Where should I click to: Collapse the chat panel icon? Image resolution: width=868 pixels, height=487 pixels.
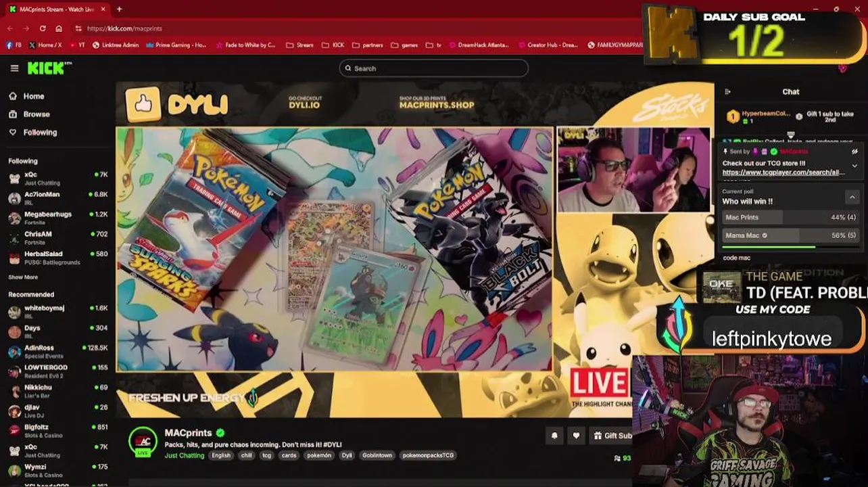(727, 92)
